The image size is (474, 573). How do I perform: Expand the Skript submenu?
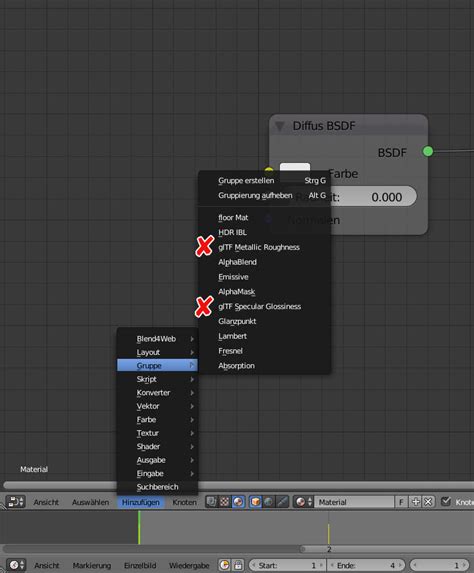(x=157, y=379)
